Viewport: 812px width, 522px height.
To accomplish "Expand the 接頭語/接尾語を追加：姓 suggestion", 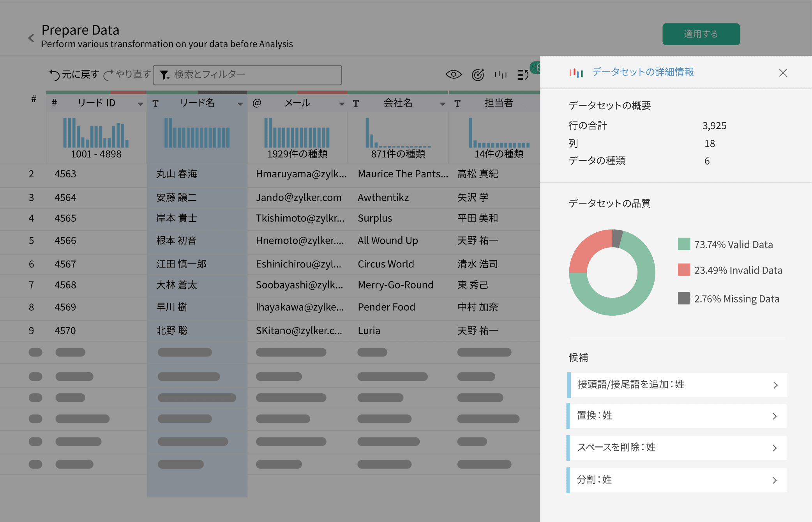I will (x=676, y=385).
